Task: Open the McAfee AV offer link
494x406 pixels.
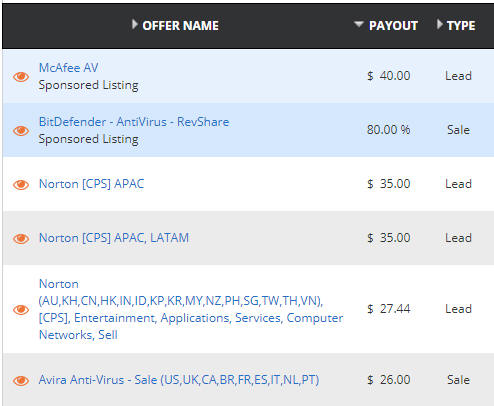Action: pyautogui.click(x=69, y=68)
